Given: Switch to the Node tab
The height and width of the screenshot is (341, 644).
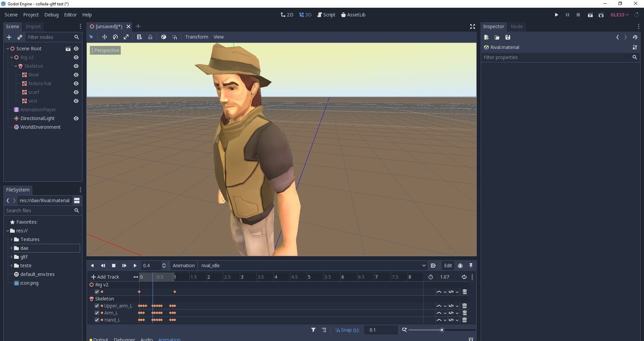Looking at the screenshot, I should (517, 26).
